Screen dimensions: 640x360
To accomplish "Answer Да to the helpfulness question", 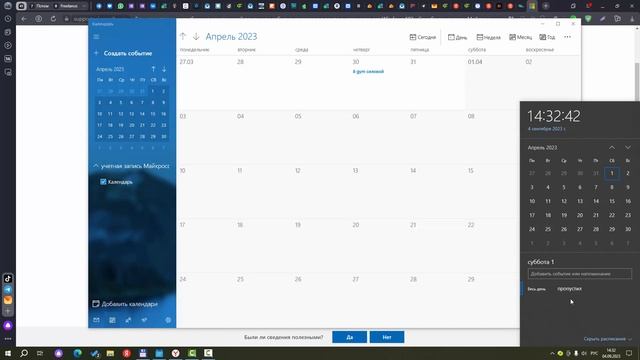I will coord(349,337).
